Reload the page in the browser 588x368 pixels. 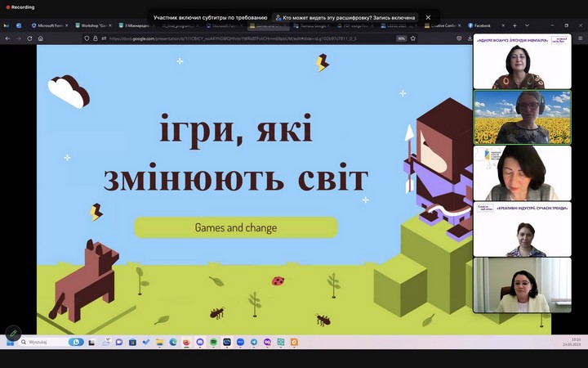coord(29,38)
